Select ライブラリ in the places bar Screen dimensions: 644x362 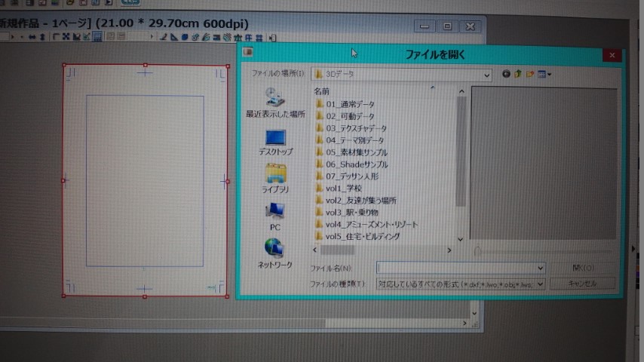(275, 178)
